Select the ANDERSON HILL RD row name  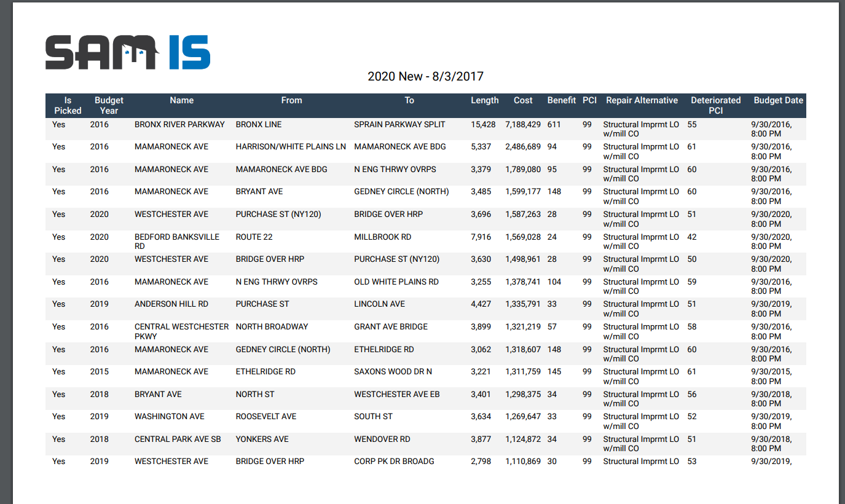(x=171, y=304)
